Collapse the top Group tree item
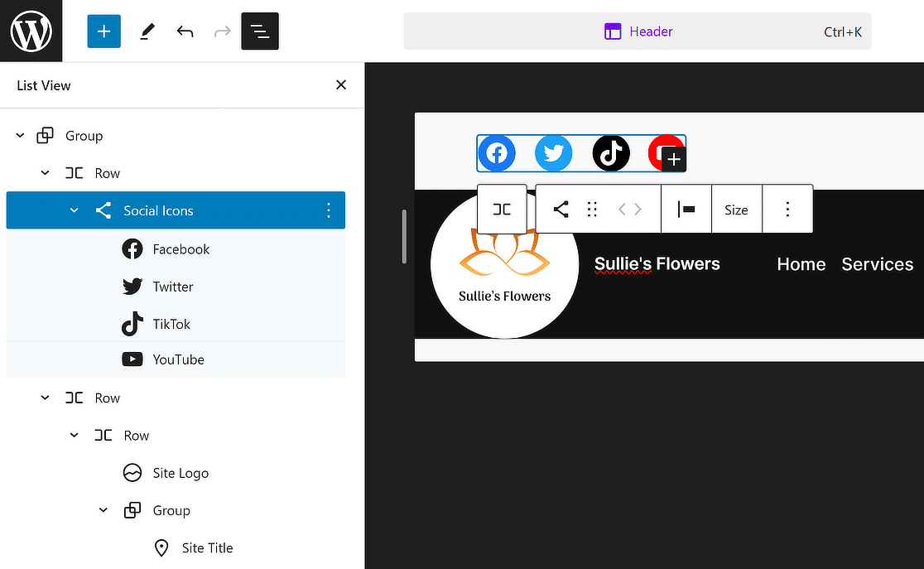This screenshot has width=924, height=569. (21, 136)
